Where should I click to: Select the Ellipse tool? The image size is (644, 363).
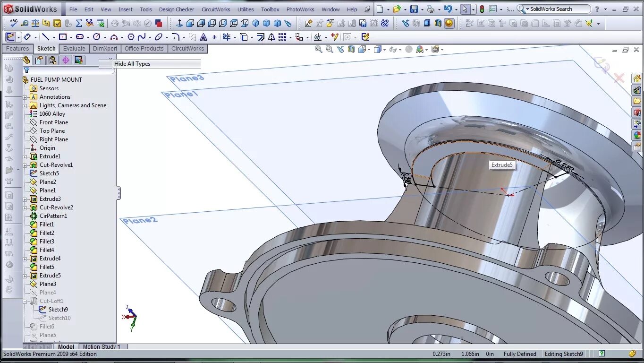click(159, 37)
